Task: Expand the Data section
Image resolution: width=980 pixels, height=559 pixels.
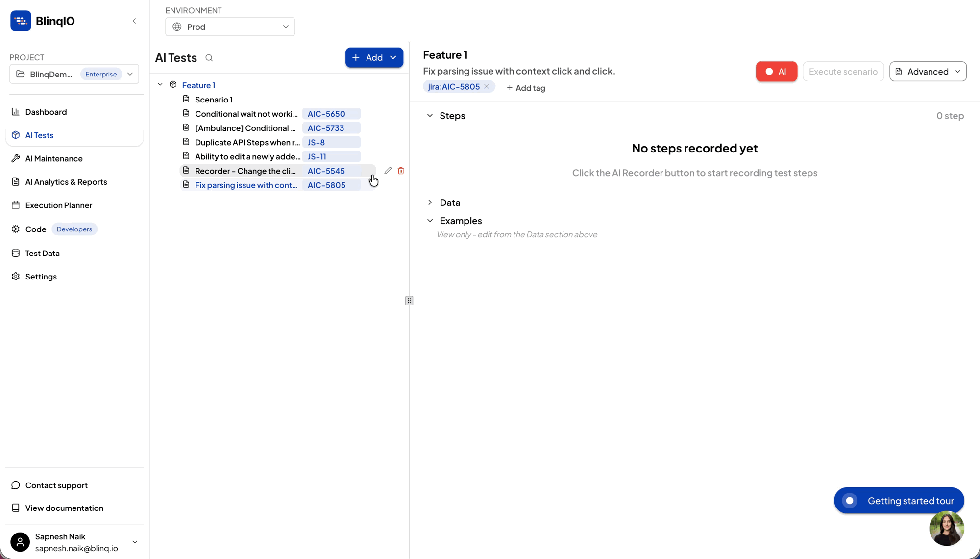Action: 430,202
